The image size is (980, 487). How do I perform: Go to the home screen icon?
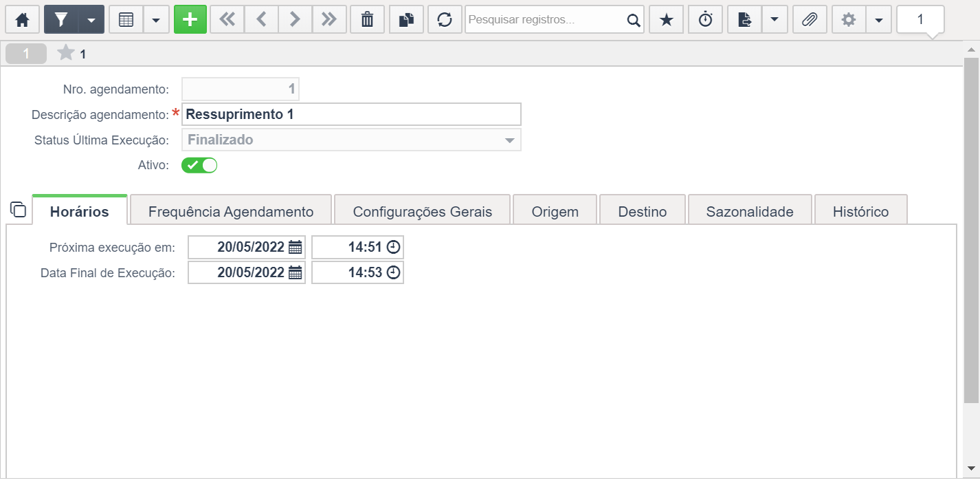tap(23, 20)
